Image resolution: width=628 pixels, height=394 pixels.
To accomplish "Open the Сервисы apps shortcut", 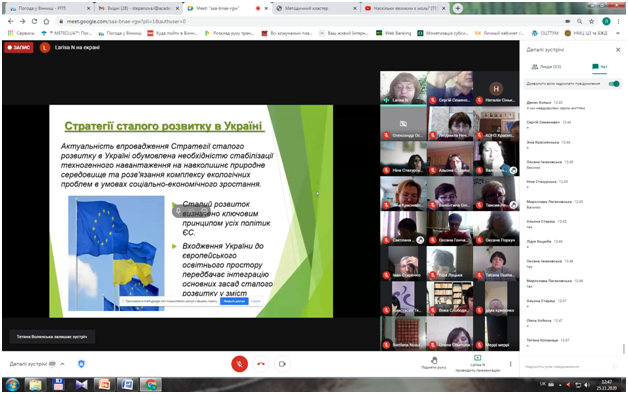I will (x=21, y=33).
